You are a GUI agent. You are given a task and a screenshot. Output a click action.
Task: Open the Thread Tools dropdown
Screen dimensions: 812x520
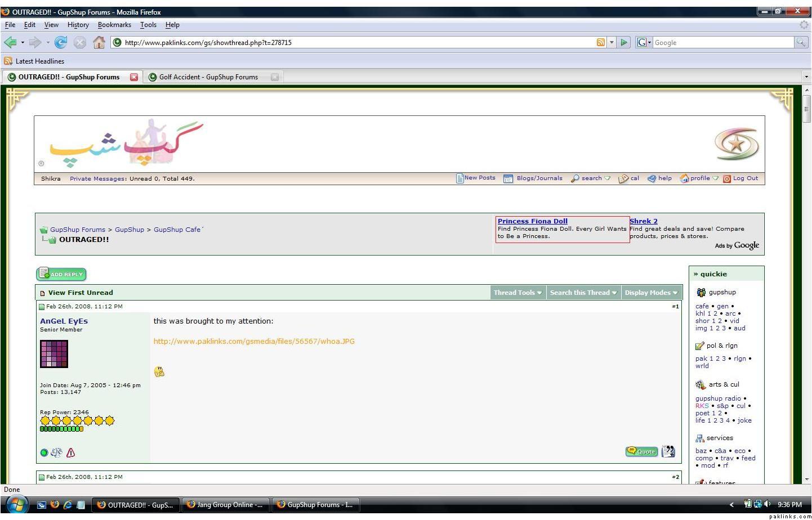(517, 293)
